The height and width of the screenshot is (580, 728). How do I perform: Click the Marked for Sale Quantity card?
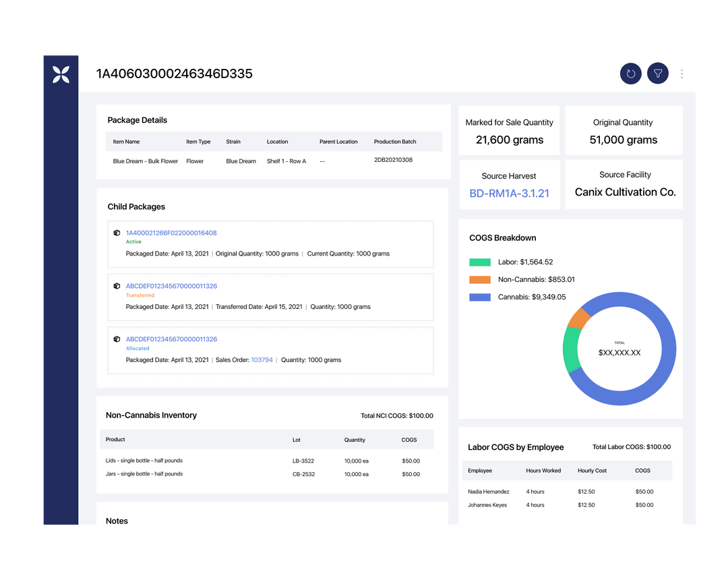pos(509,129)
